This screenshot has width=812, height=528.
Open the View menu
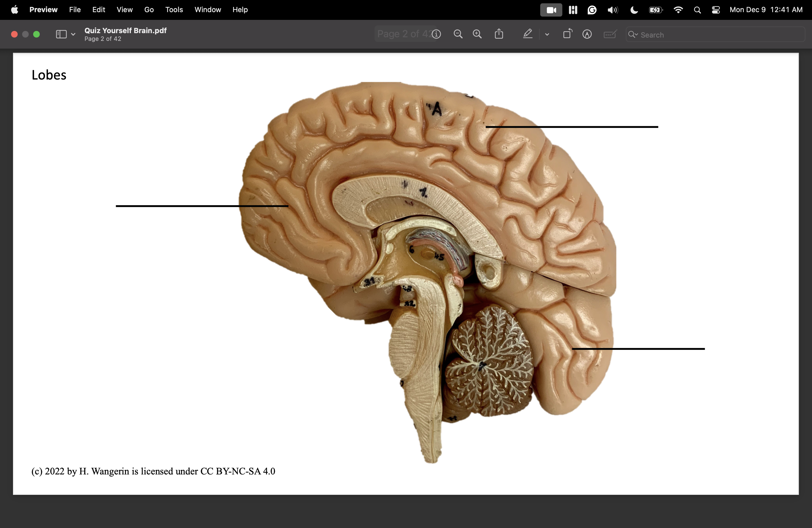[x=125, y=10]
